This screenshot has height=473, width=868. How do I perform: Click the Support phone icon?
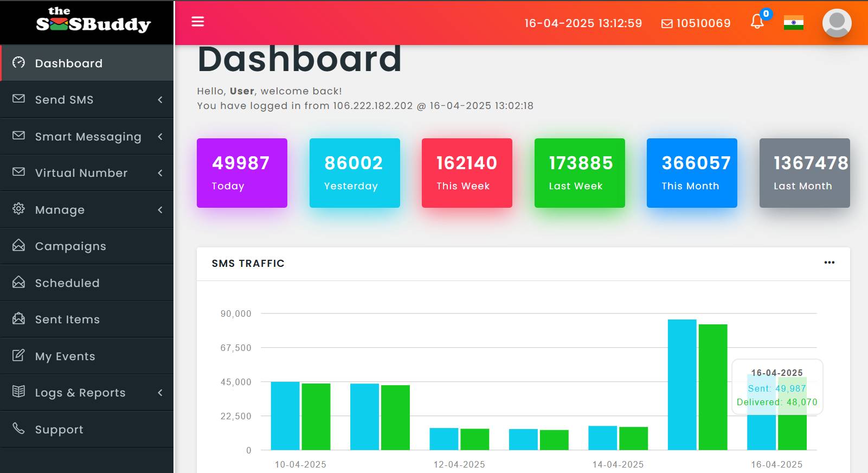18,429
